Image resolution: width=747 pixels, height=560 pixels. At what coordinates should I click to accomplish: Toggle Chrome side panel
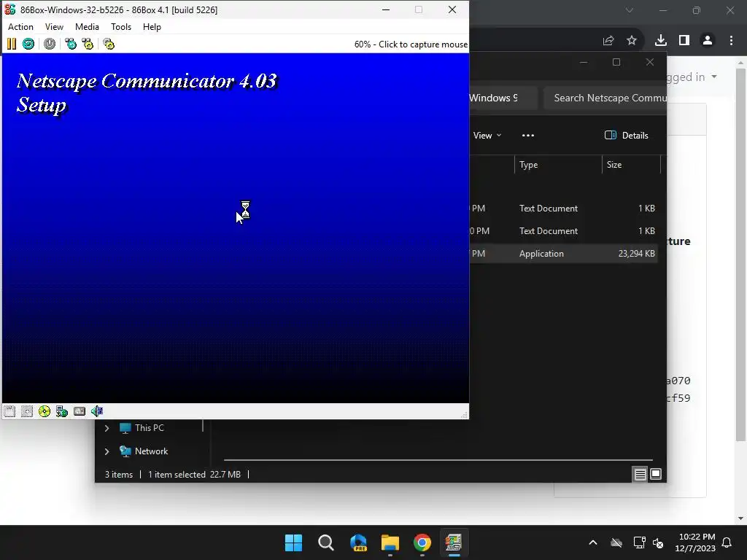pyautogui.click(x=684, y=41)
